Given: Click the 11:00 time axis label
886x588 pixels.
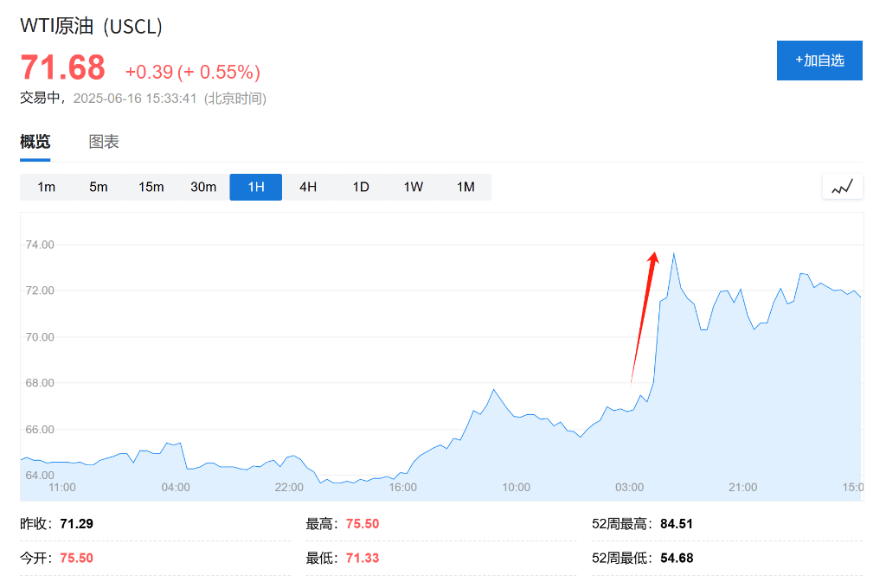Looking at the screenshot, I should (62, 487).
